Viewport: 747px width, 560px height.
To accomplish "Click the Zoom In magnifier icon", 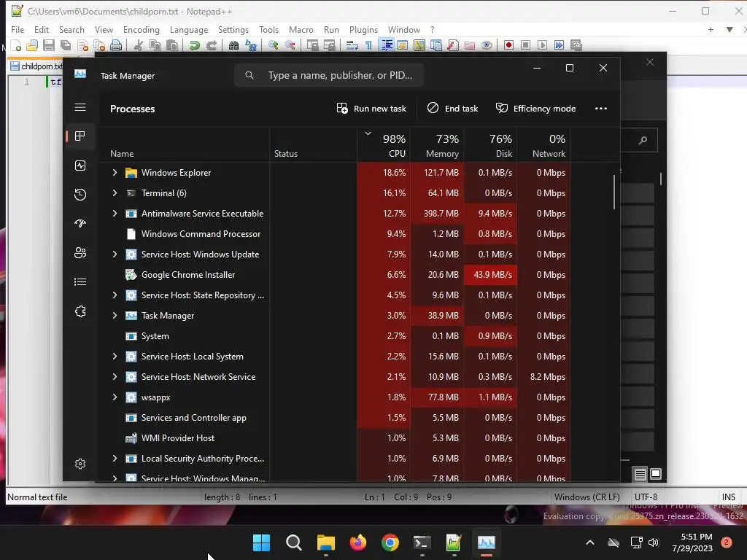I will [x=274, y=45].
